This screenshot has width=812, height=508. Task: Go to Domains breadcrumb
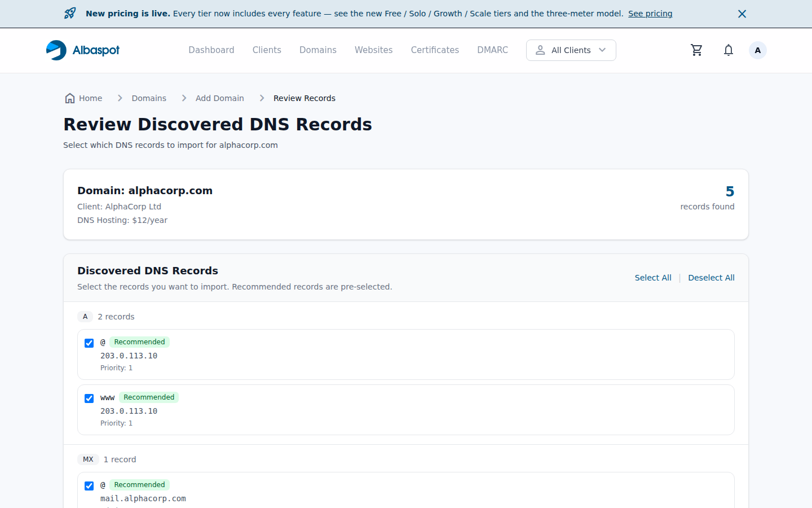point(149,98)
